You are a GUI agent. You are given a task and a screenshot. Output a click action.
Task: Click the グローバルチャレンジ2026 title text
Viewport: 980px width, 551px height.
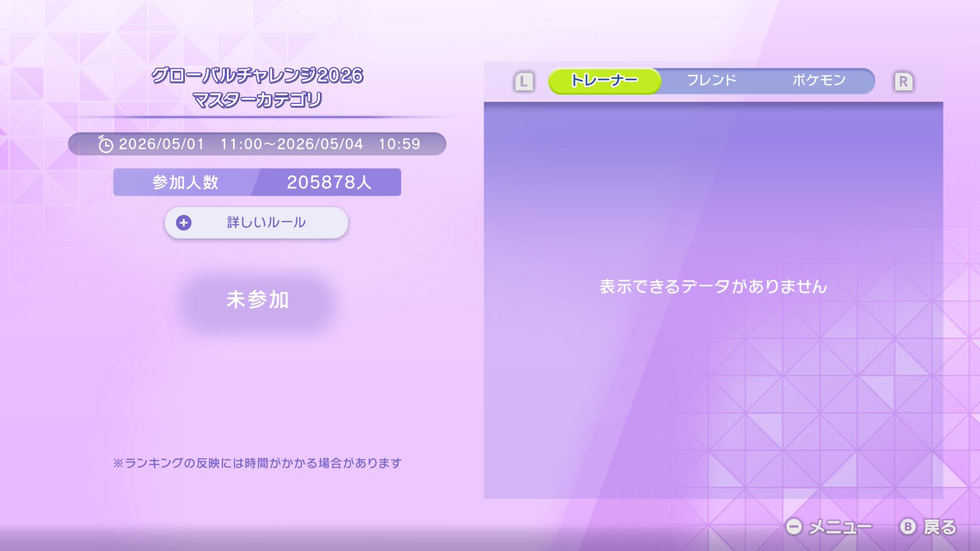click(257, 76)
